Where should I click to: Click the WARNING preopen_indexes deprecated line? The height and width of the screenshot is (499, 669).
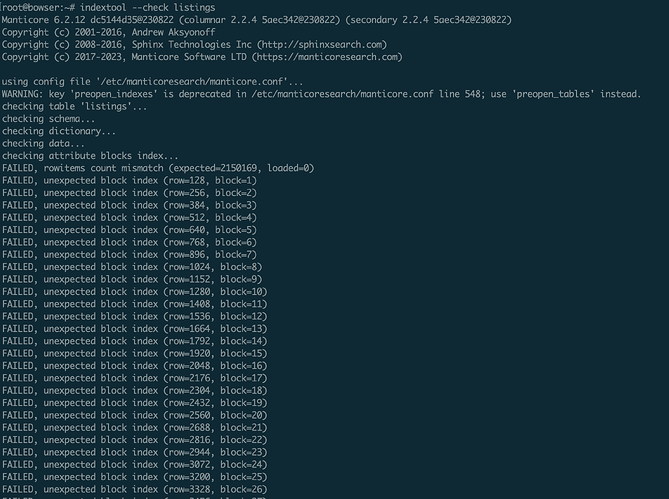(321, 94)
